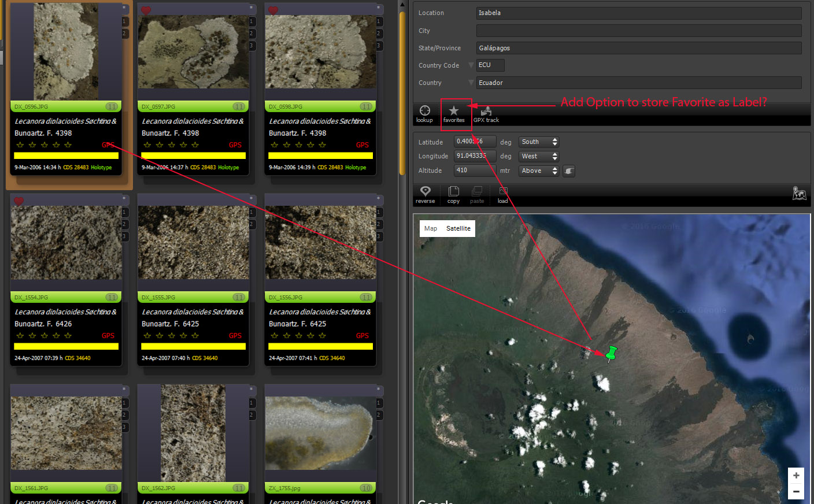Toggle side marker 1 on DX_1555.JPG
Viewport: 814px width, 504px height.
tap(251, 212)
